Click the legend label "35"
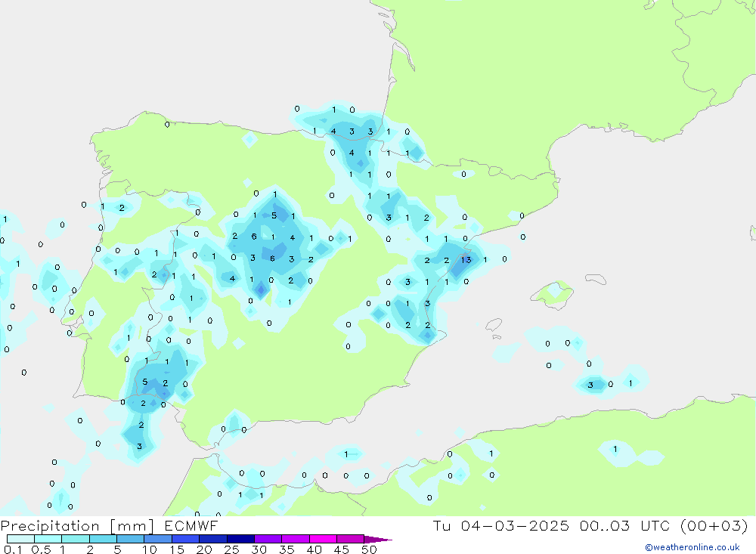Screen dimensions: 756x554 (x=287, y=549)
